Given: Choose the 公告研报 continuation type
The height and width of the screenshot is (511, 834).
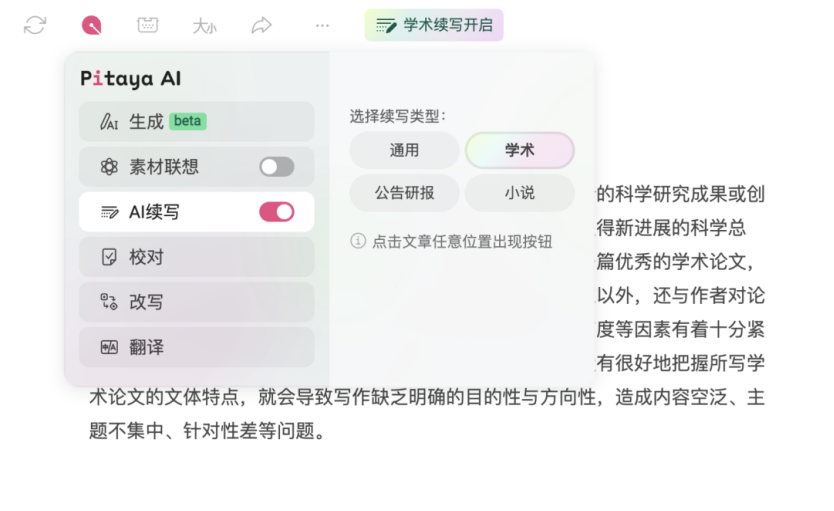Looking at the screenshot, I should tap(404, 193).
